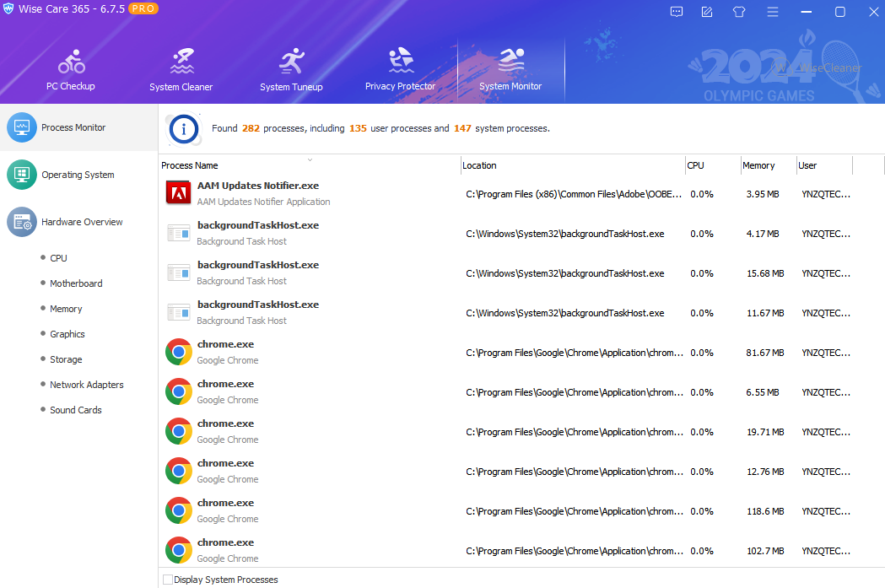885x588 pixels.
Task: Open the System Tuneup runner icon
Action: click(292, 62)
